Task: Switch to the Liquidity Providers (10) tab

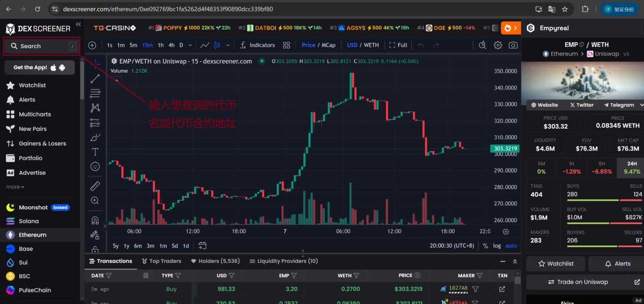Action: (284, 261)
